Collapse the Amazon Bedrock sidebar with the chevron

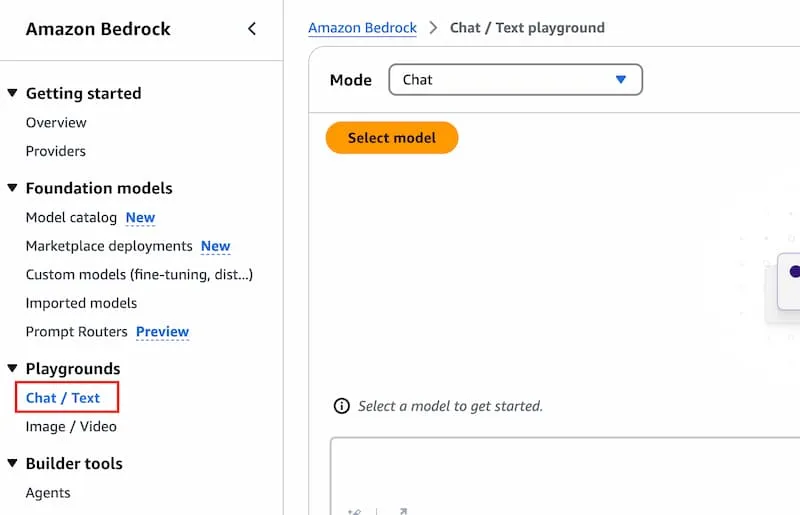click(252, 29)
